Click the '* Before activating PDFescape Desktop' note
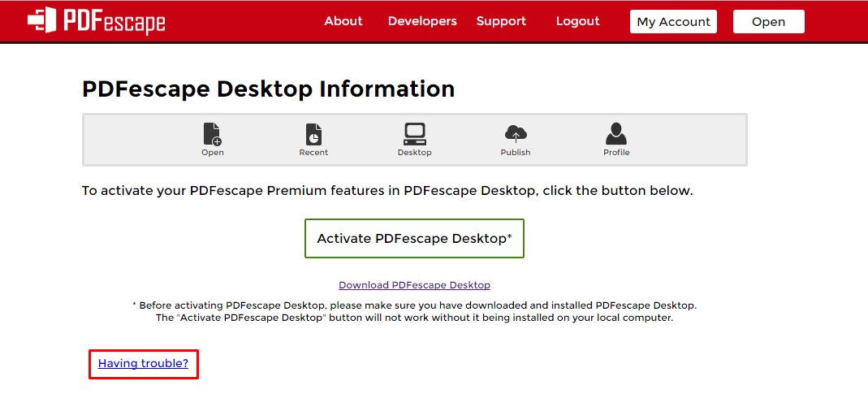868x407 pixels. point(415,305)
